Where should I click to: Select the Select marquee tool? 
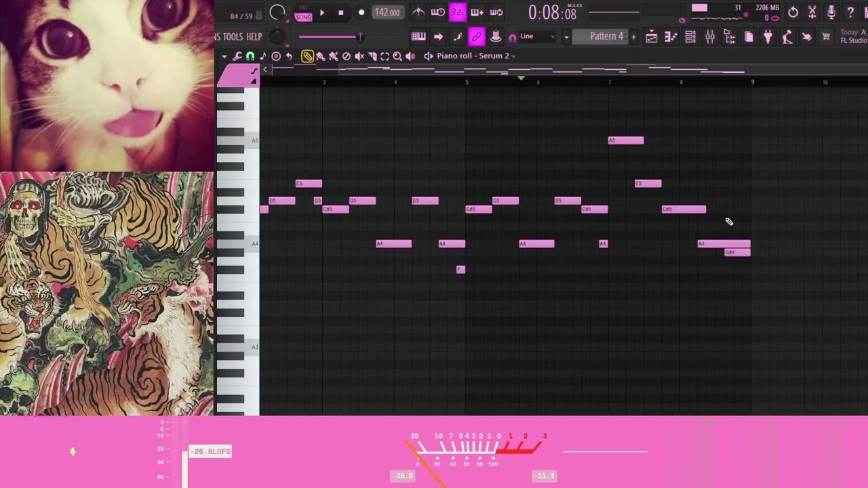click(x=384, y=56)
